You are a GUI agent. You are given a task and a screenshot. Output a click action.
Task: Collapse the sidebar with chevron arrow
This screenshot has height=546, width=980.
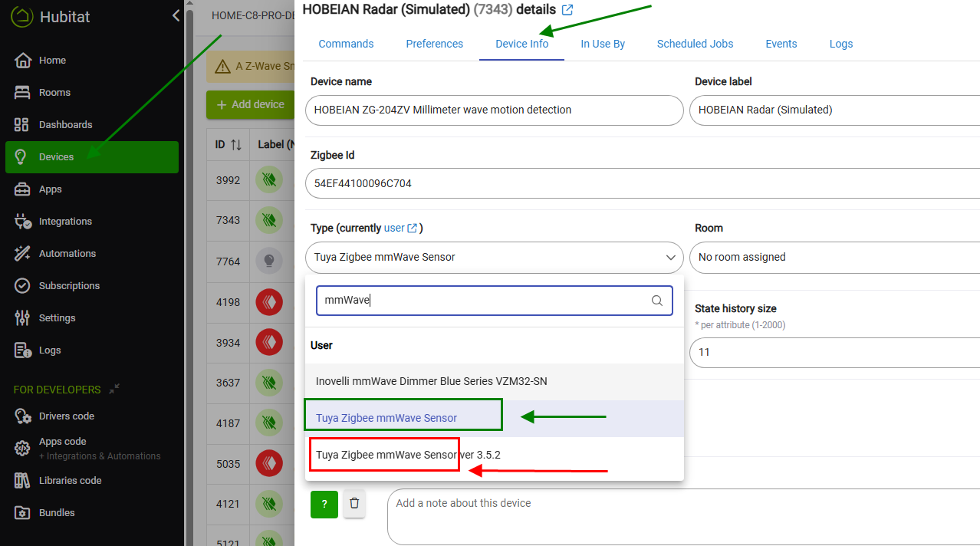click(176, 15)
